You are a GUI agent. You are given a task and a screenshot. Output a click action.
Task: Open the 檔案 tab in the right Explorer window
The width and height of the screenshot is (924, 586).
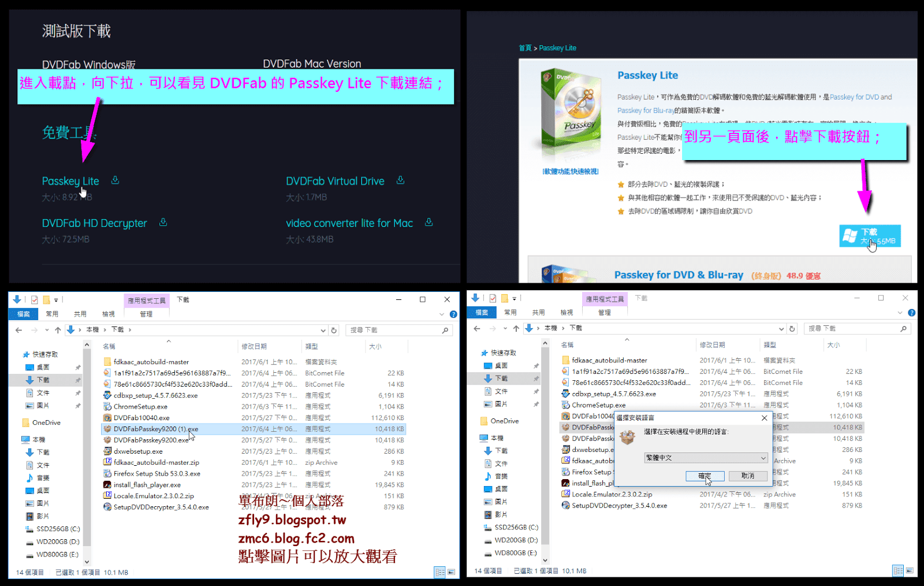(x=482, y=312)
